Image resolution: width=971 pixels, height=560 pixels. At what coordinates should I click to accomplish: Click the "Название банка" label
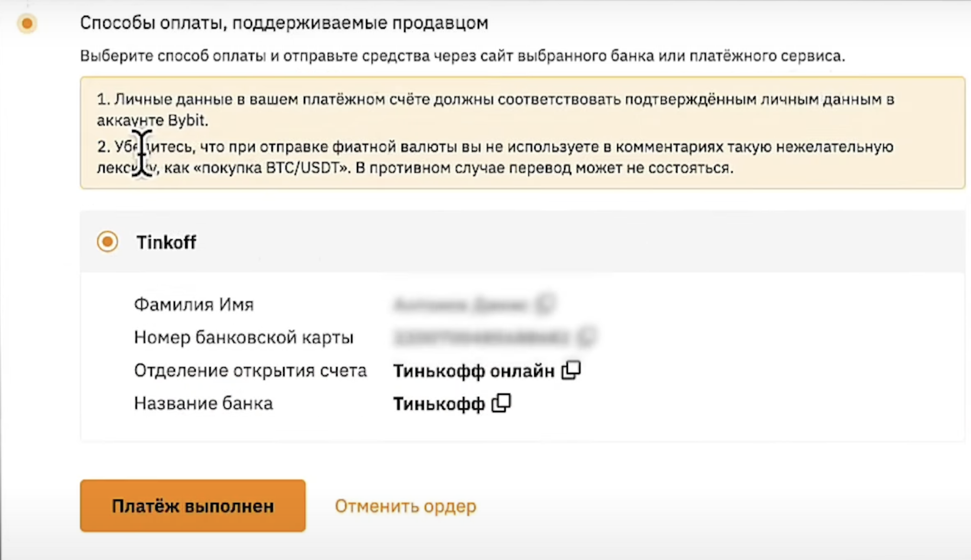204,403
